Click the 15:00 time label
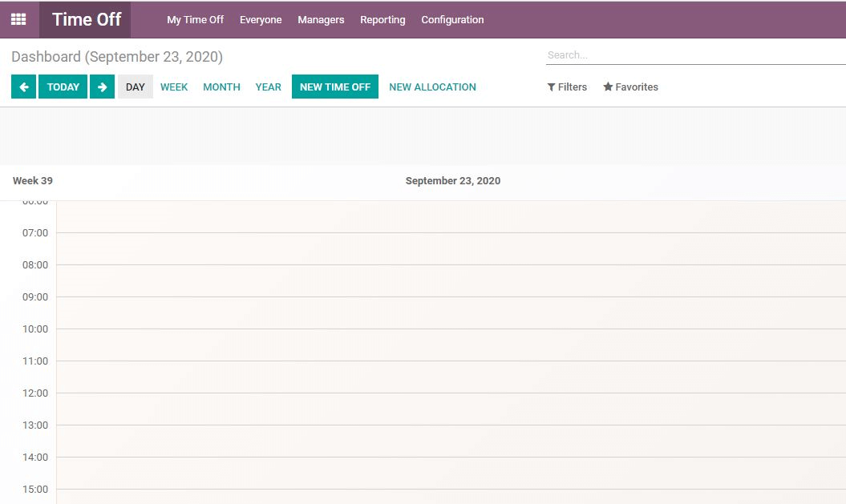Screen dimensions: 846x504 click(x=35, y=489)
